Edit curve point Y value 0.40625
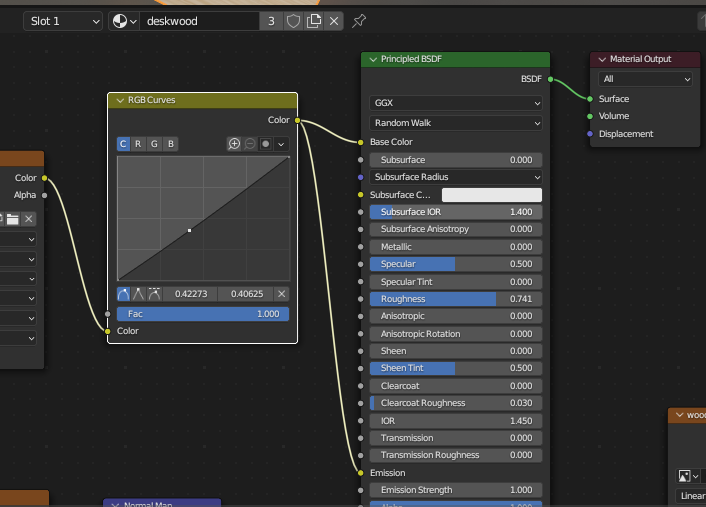This screenshot has width=706, height=507. pyautogui.click(x=246, y=294)
